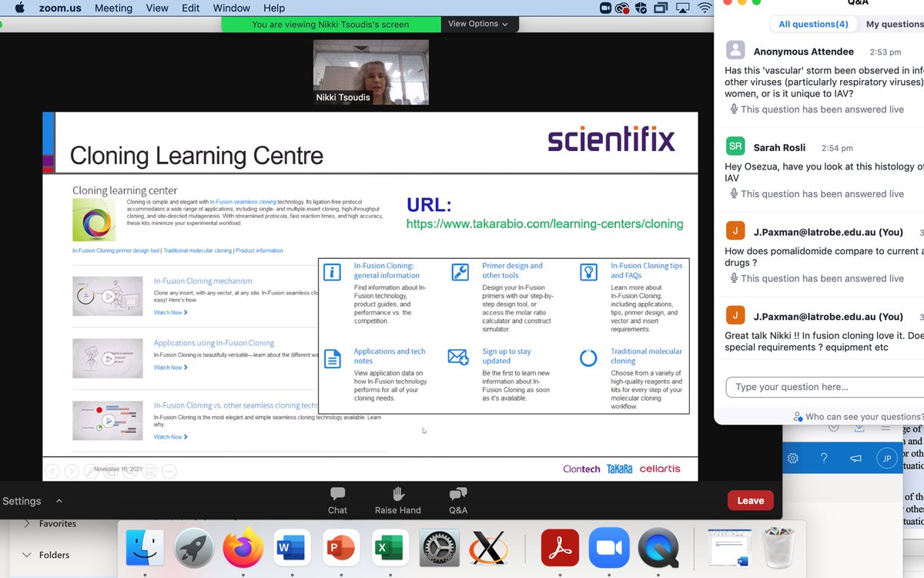Expand Favorites in the background window

pyautogui.click(x=27, y=523)
